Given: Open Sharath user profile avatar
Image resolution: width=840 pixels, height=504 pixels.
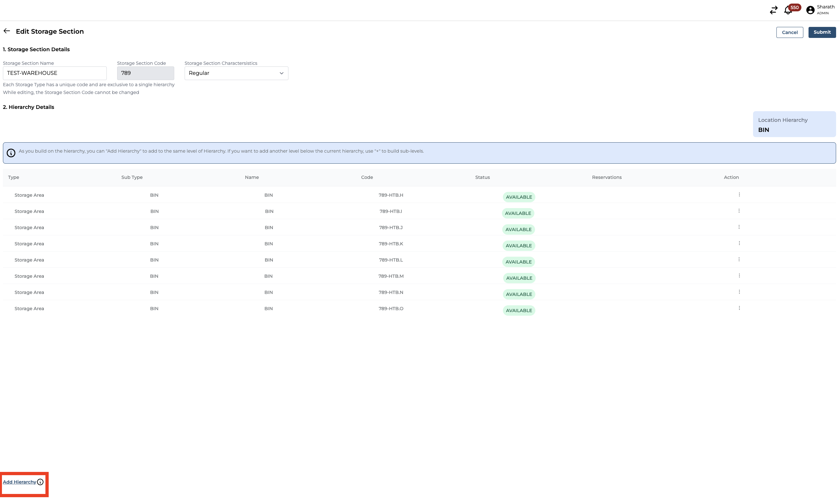Looking at the screenshot, I should (810, 10).
